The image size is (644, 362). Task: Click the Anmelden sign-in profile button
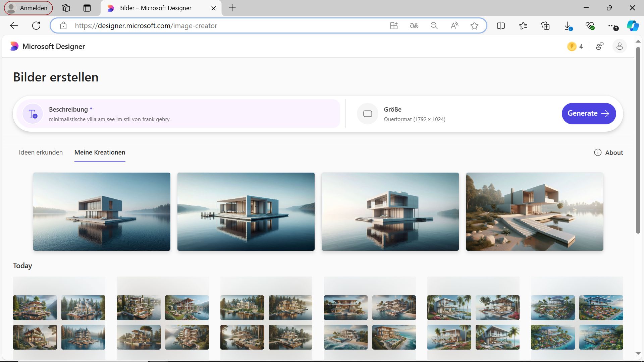click(28, 8)
